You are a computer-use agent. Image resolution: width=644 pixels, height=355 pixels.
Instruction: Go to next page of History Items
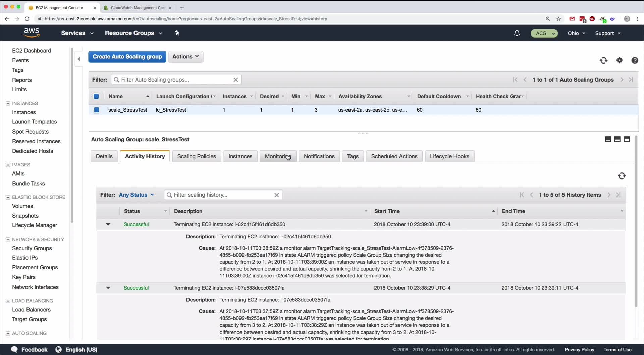point(609,195)
